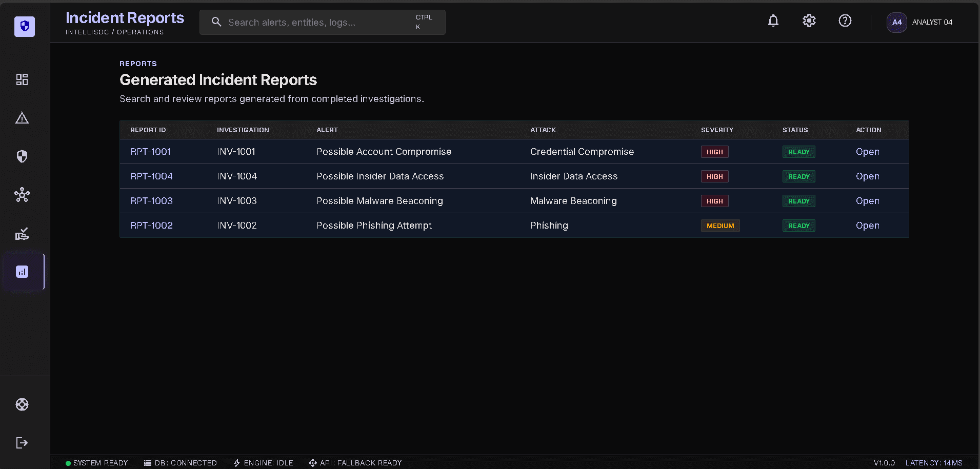The width and height of the screenshot is (980, 469).
Task: Click the CTRL K shortcut hint
Action: click(x=424, y=22)
